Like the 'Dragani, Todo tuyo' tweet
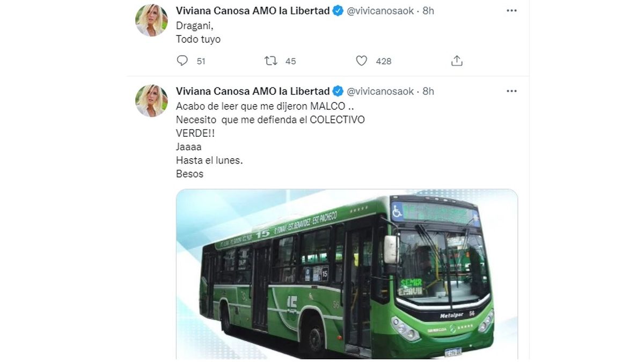 pyautogui.click(x=362, y=61)
